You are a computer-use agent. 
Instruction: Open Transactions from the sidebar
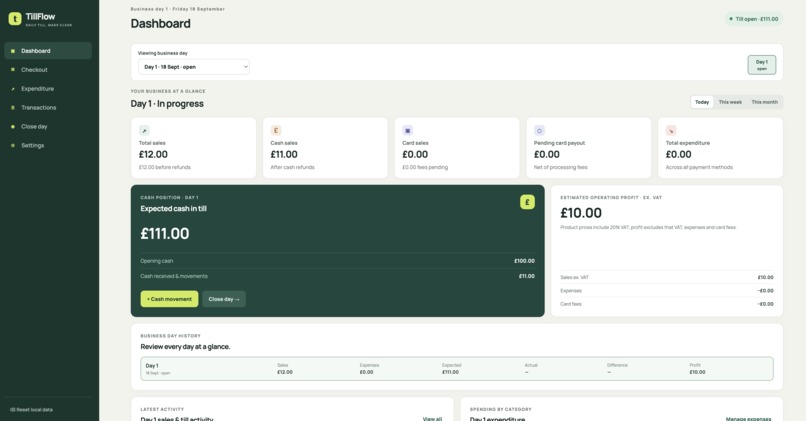click(x=48, y=108)
